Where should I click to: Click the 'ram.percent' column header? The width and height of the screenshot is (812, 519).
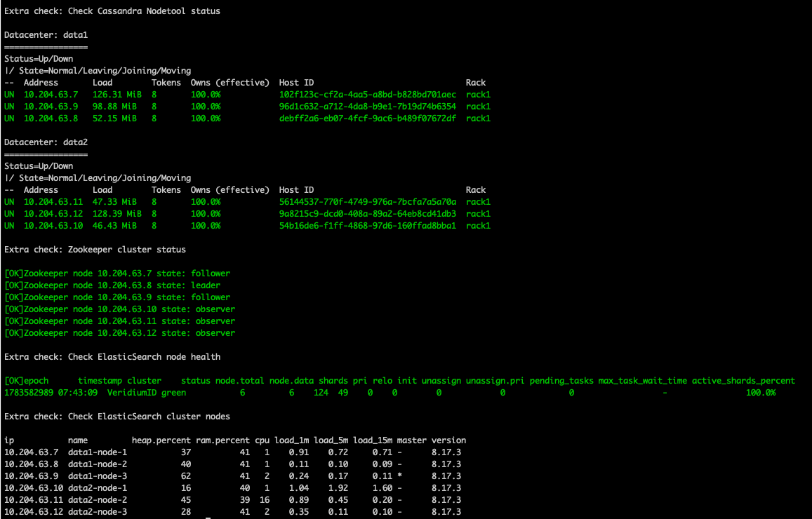pyautogui.click(x=222, y=440)
